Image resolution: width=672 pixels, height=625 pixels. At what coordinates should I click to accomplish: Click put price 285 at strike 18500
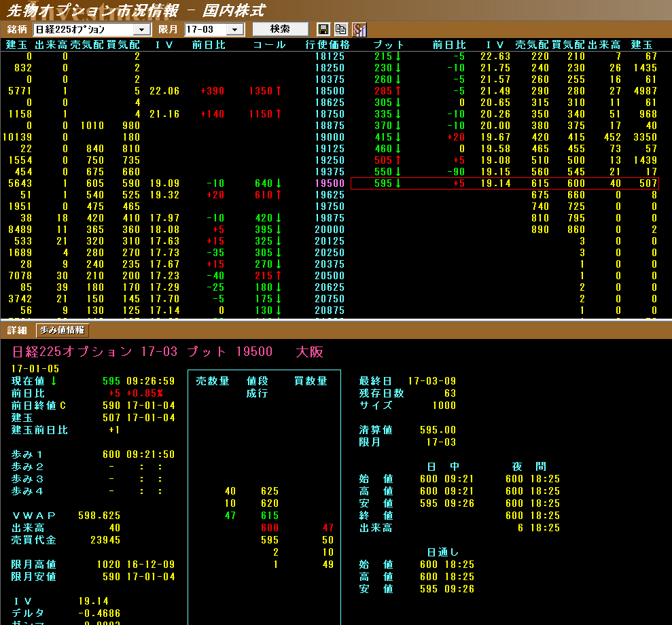[x=383, y=91]
